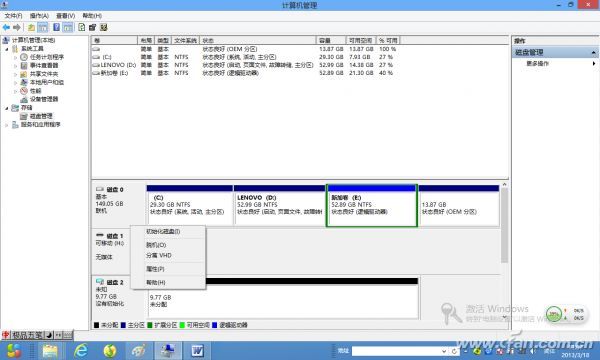Expand the 事件查看器 tree node
Screen dimensions: 600x360
coord(16,66)
